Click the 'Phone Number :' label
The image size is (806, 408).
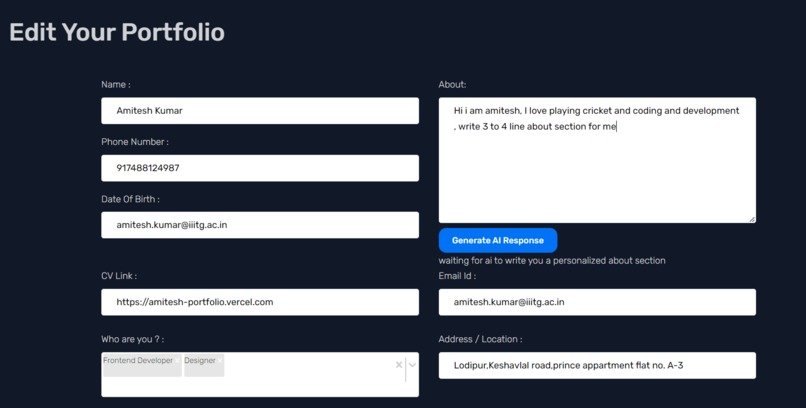click(135, 142)
